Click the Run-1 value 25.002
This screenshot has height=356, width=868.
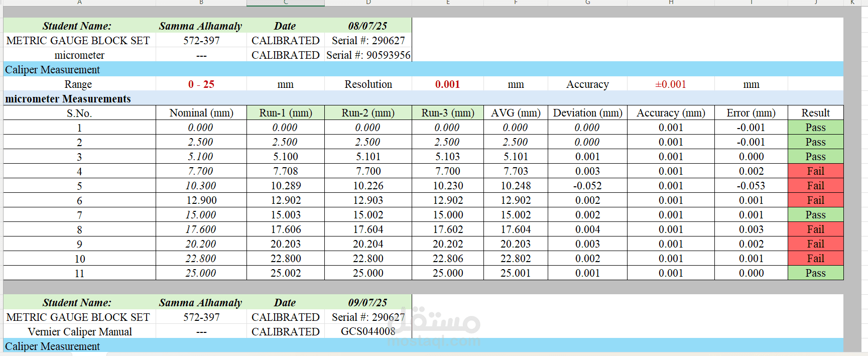click(286, 273)
